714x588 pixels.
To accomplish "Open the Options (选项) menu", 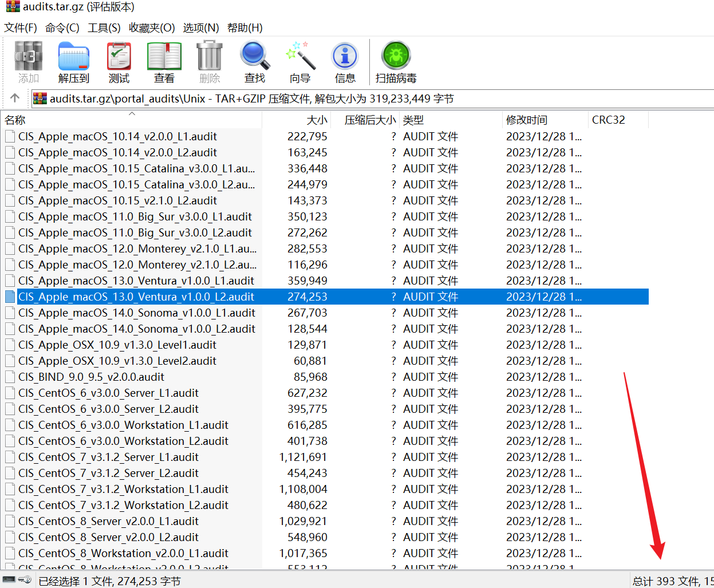I will (201, 27).
